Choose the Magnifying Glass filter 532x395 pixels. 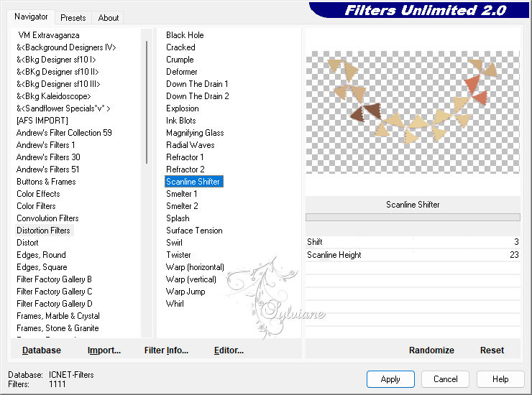(195, 133)
